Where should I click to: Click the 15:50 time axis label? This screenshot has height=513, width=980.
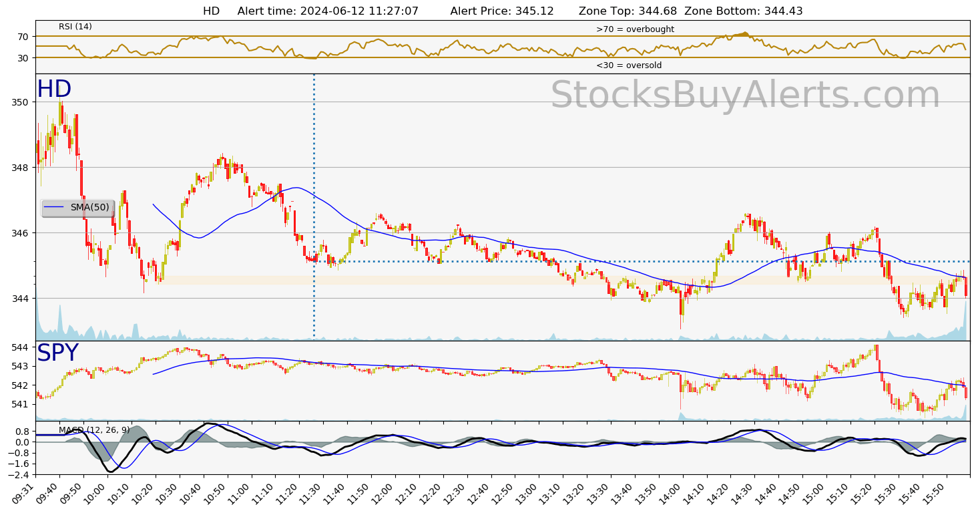tap(936, 493)
